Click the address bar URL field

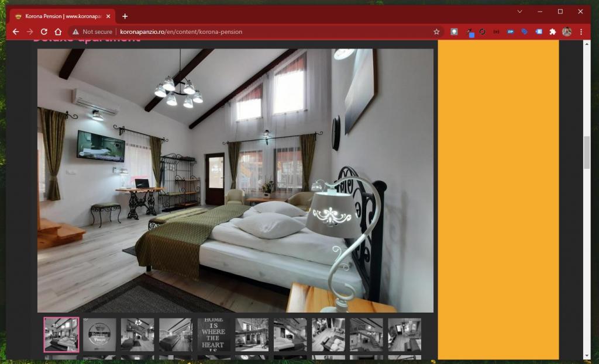263,32
